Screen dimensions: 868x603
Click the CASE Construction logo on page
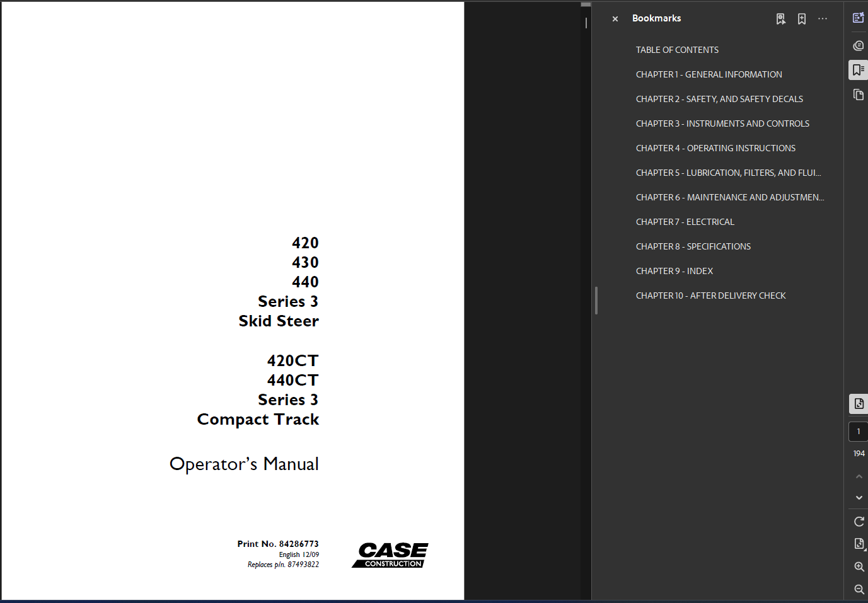pyautogui.click(x=390, y=555)
